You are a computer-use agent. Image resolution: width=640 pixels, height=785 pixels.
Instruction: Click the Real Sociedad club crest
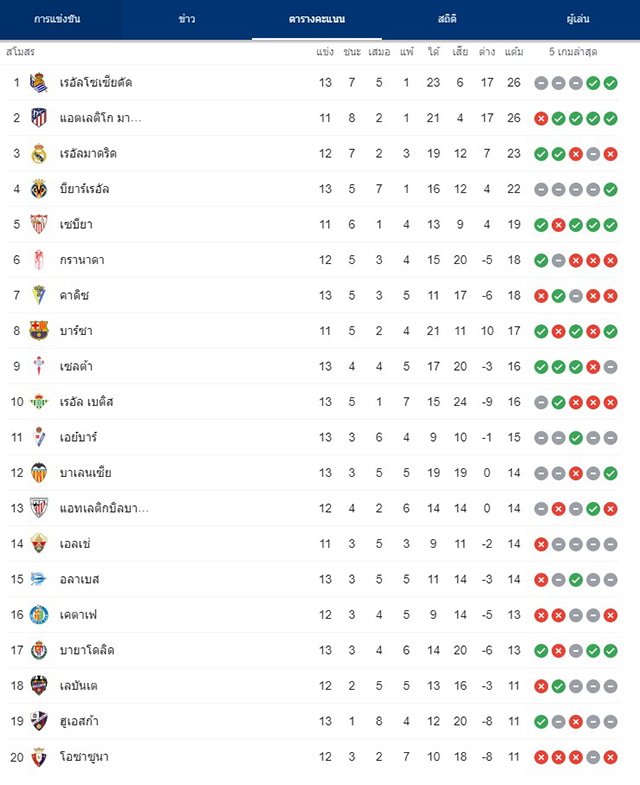[x=39, y=83]
